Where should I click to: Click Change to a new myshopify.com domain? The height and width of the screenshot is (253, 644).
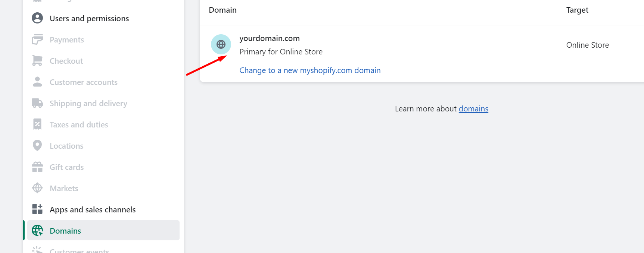(x=310, y=70)
